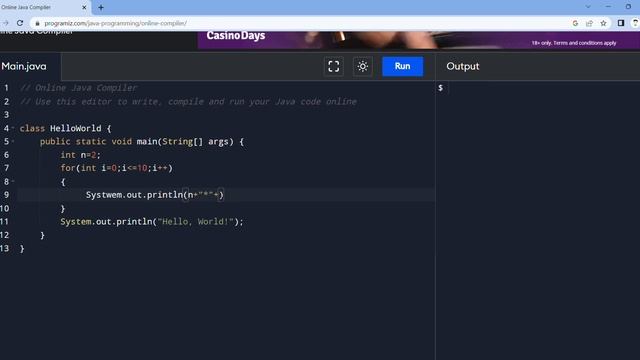Open the share page icon
This screenshot has width=640, height=360.
589,23
